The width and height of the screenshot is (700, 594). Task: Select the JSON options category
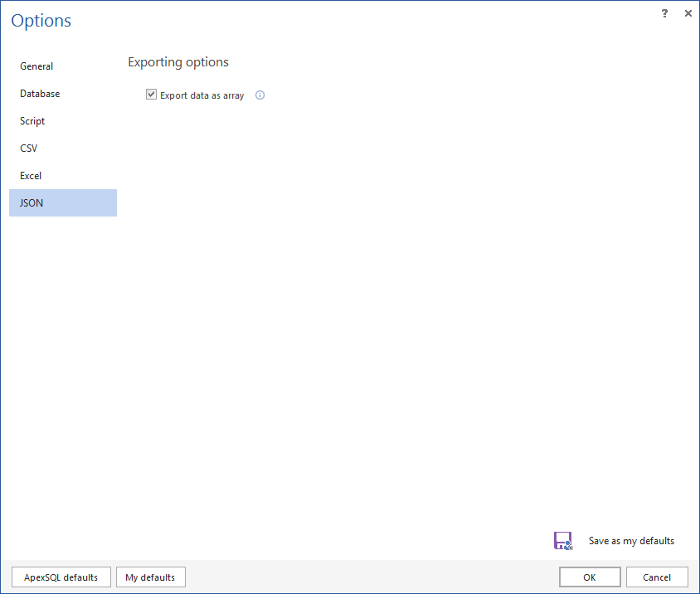pos(31,202)
